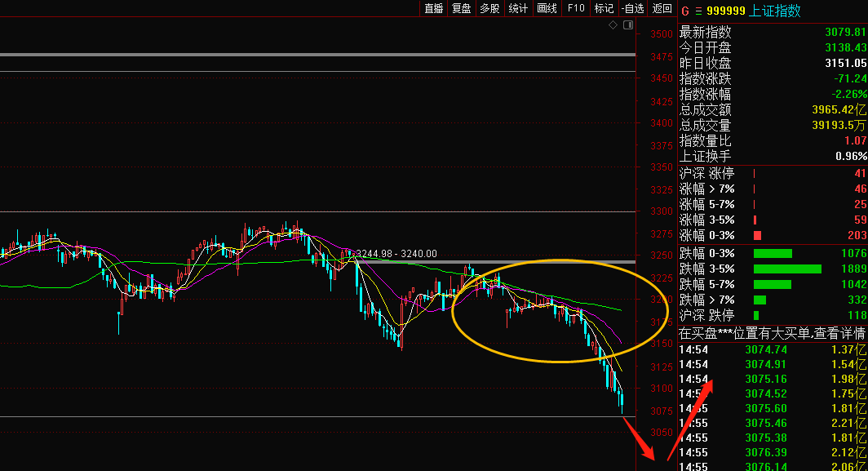The width and height of the screenshot is (868, 471).
Task: Click the 沪深 涨停 row
Action: [x=773, y=173]
